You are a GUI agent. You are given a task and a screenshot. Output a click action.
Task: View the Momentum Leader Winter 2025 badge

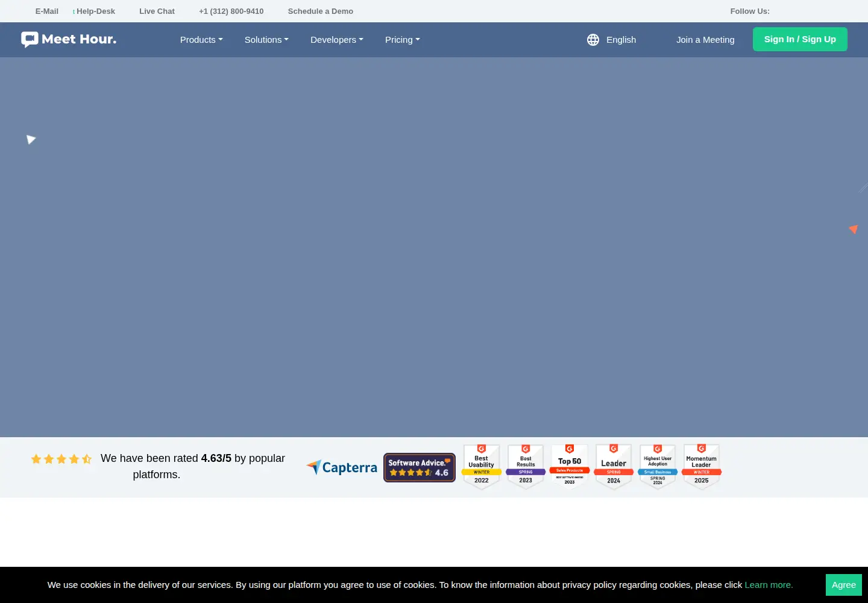click(702, 467)
